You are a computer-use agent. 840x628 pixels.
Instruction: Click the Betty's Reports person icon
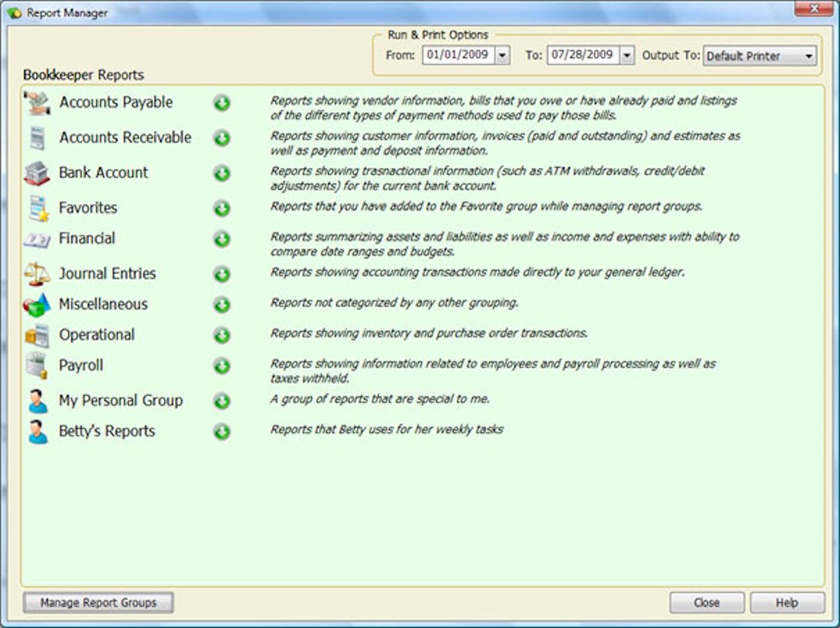tap(37, 430)
